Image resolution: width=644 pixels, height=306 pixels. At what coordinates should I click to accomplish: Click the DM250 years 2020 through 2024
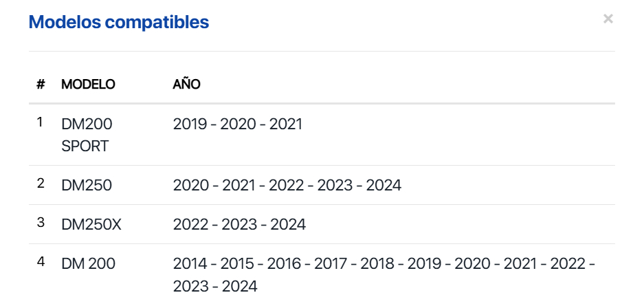[x=287, y=185]
